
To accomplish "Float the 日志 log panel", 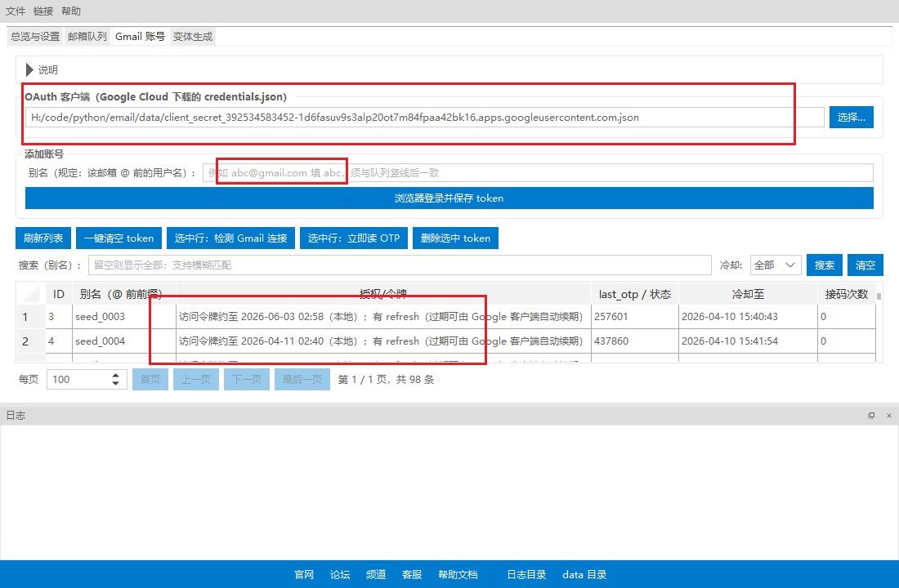I will (x=871, y=416).
